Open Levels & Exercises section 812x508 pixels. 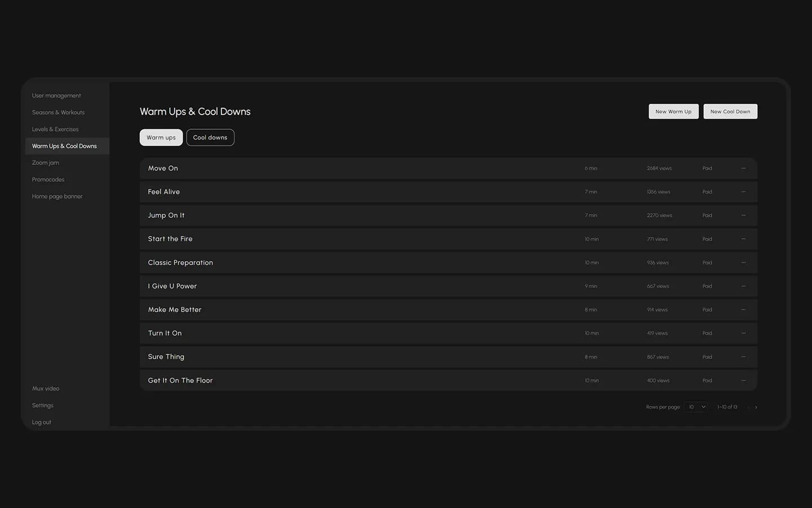[x=55, y=129]
